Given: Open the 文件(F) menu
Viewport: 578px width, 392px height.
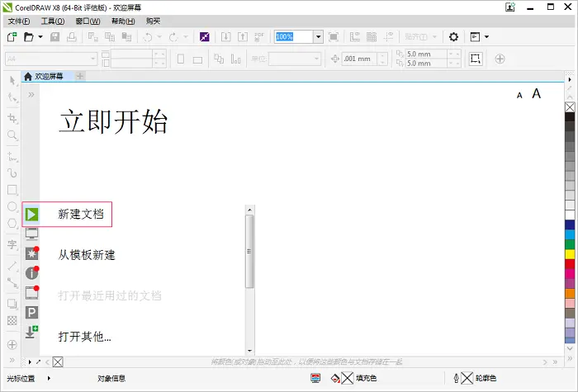Looking at the screenshot, I should (19, 21).
